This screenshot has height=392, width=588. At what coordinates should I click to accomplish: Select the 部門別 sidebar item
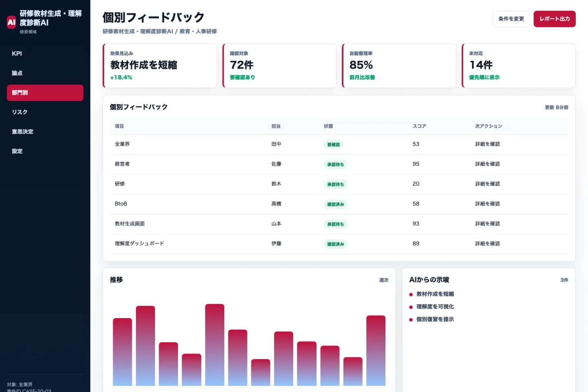coord(45,93)
